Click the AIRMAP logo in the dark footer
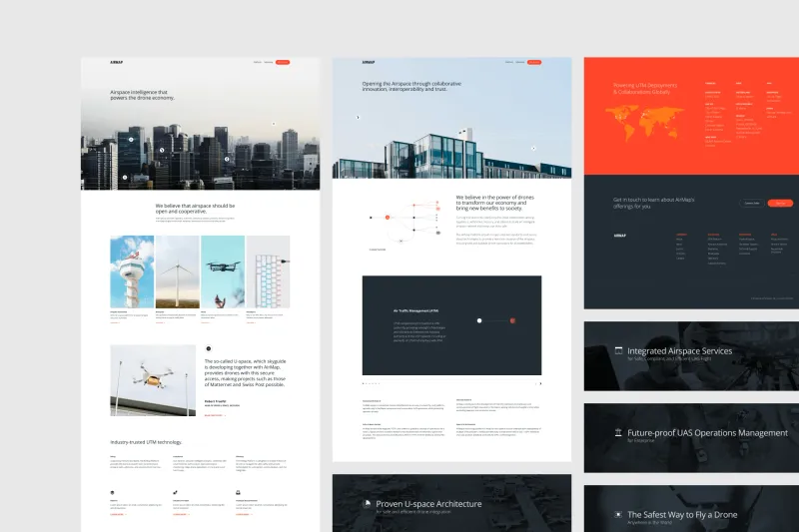The width and height of the screenshot is (799, 532). (619, 236)
